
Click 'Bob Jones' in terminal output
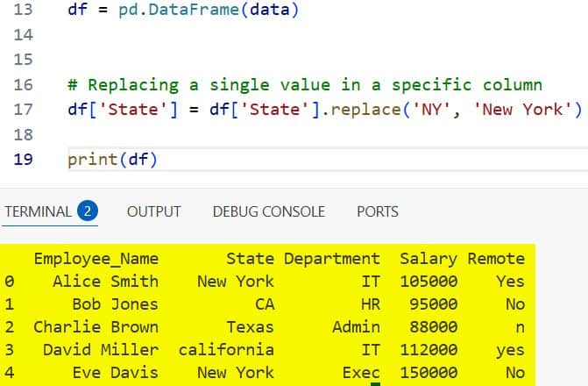pos(115,304)
